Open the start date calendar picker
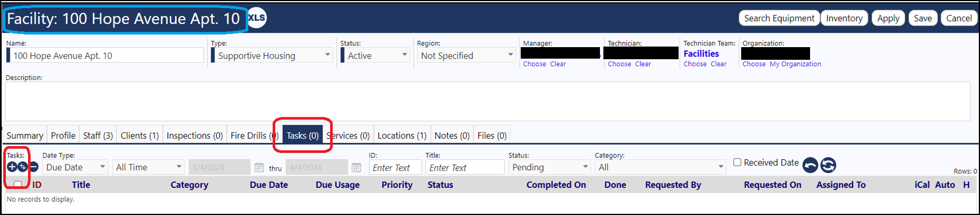The image size is (980, 215). (x=259, y=167)
